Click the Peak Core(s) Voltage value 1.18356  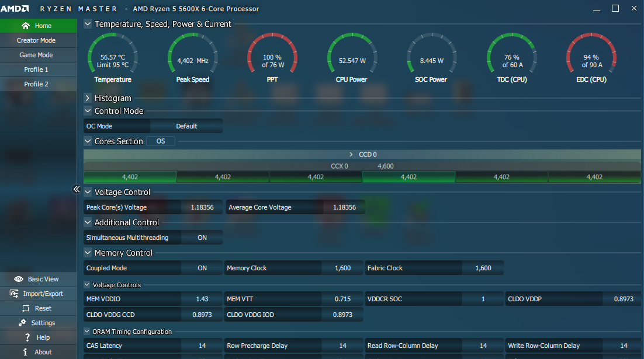coord(202,207)
